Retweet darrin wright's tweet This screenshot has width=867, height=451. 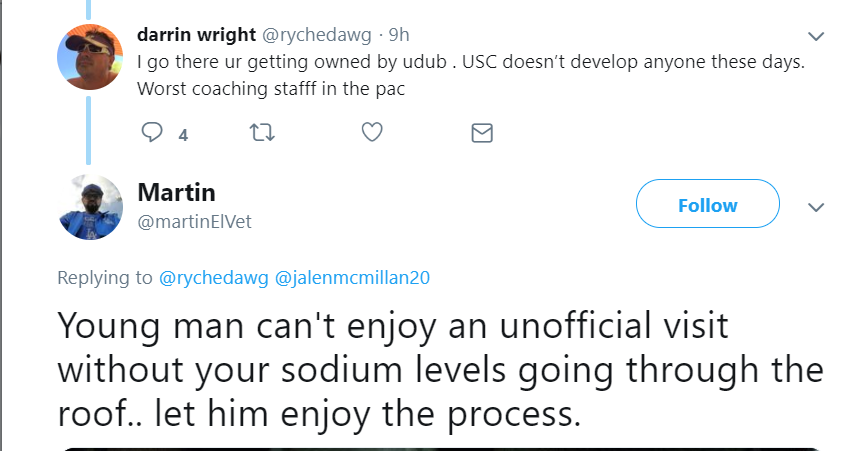click(261, 133)
